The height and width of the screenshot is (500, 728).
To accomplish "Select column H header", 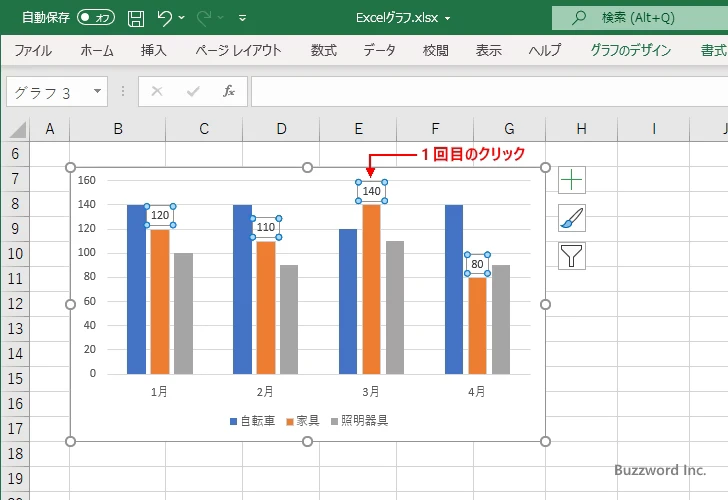I will tap(581, 128).
